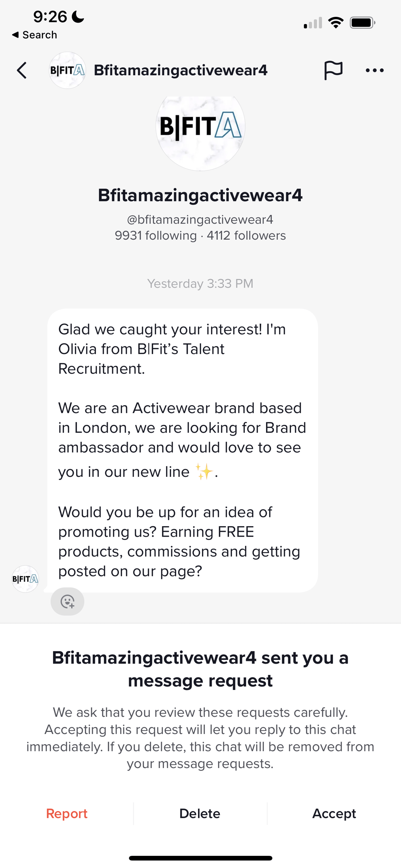Image resolution: width=401 pixels, height=868 pixels.
Task: Tap the battery indicator in status bar
Action: [x=362, y=23]
